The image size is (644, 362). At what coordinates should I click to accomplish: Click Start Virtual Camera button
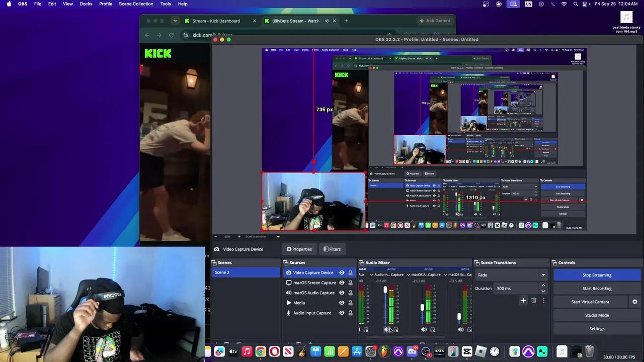590,302
